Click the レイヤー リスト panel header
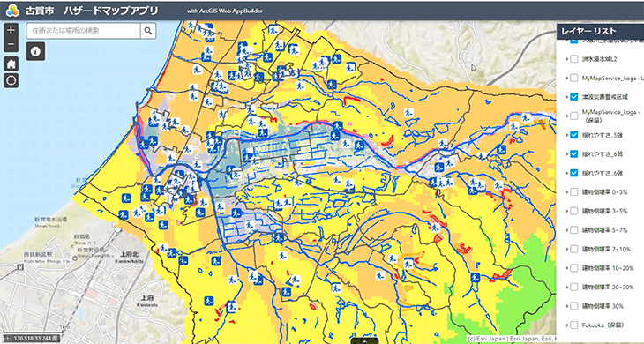The height and width of the screenshot is (344, 644). pos(600,31)
